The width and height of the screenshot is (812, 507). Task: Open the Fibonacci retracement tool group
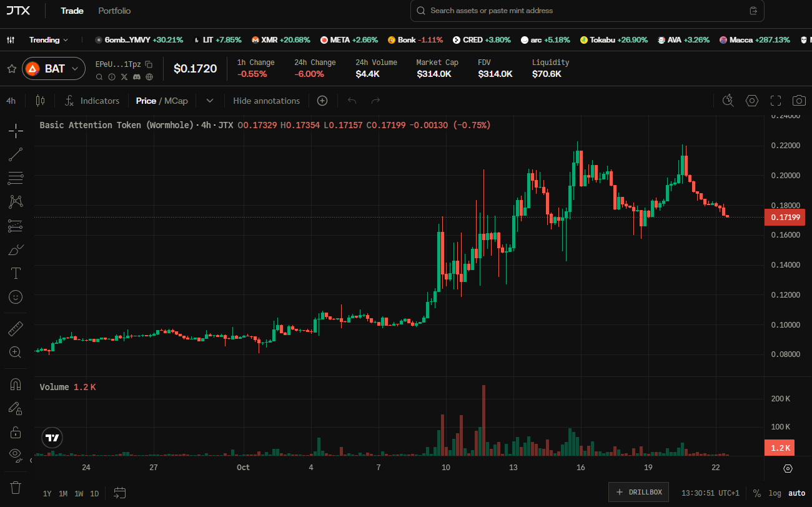pos(16,178)
